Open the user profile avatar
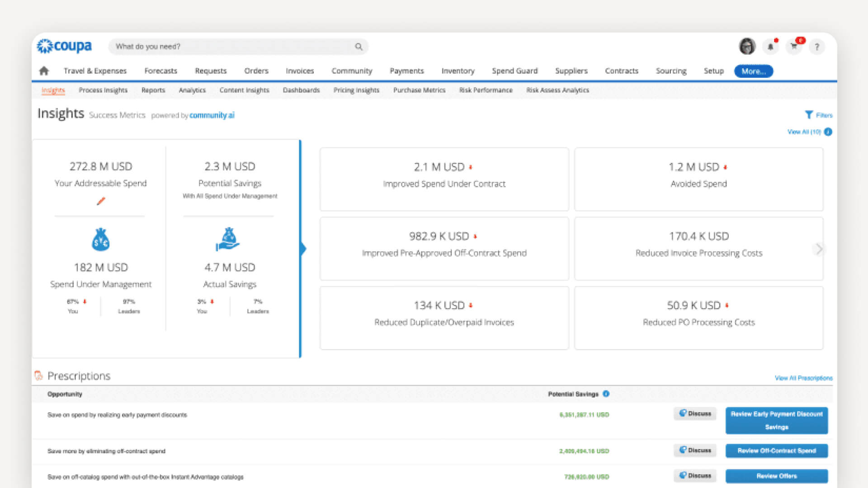Viewport: 868px width, 488px height. (747, 47)
